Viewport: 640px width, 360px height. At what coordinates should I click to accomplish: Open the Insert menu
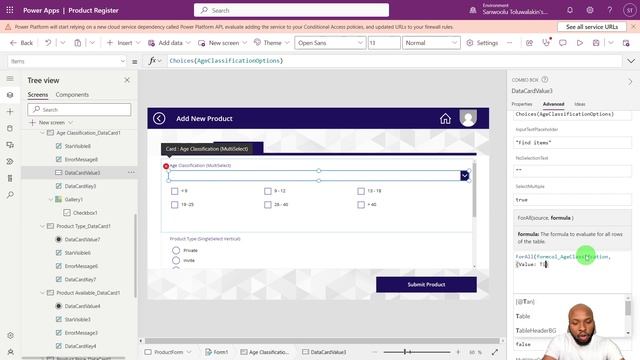[123, 43]
